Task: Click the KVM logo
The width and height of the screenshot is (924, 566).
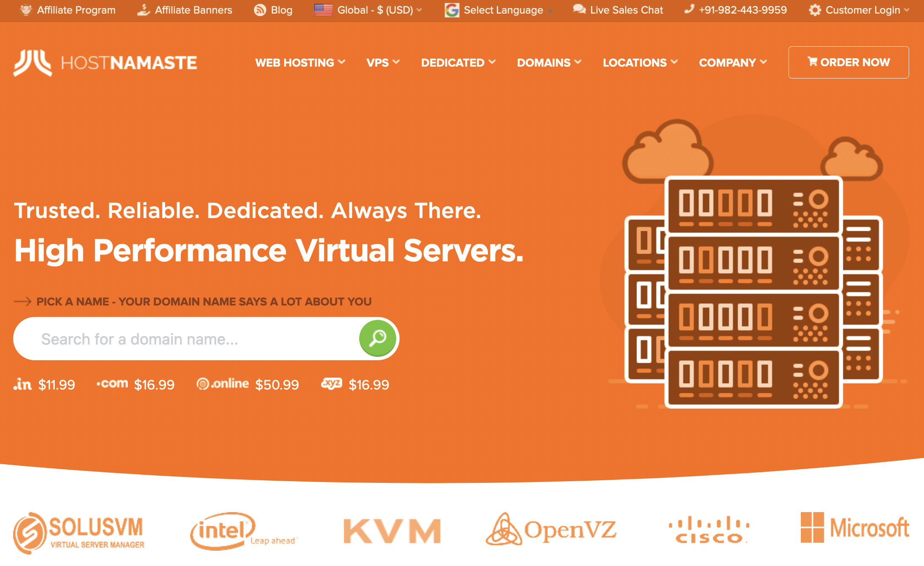Action: click(x=392, y=531)
